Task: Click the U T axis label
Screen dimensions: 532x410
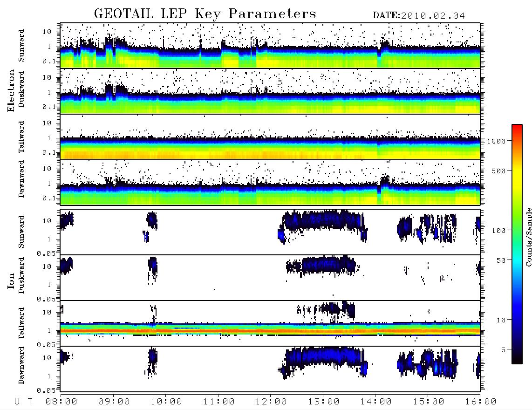Action: point(23,402)
